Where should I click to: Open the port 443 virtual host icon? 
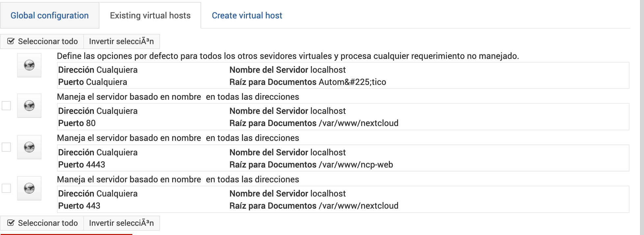coord(29,188)
